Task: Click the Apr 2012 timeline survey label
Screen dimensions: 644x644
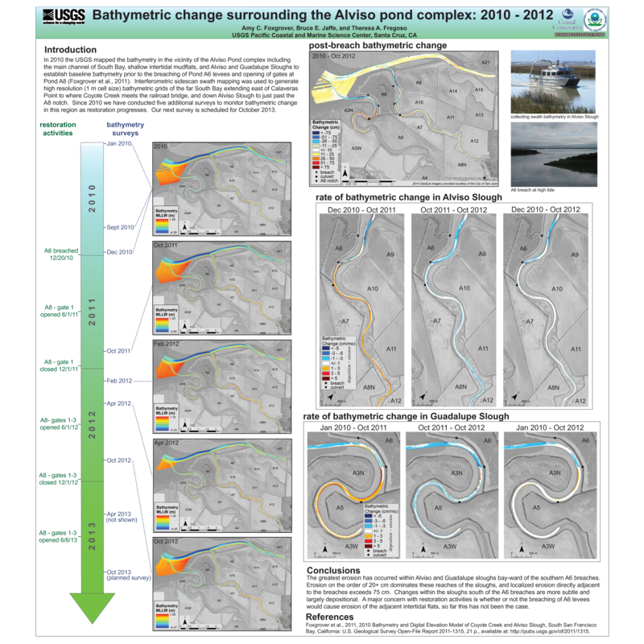Action: pyautogui.click(x=118, y=403)
